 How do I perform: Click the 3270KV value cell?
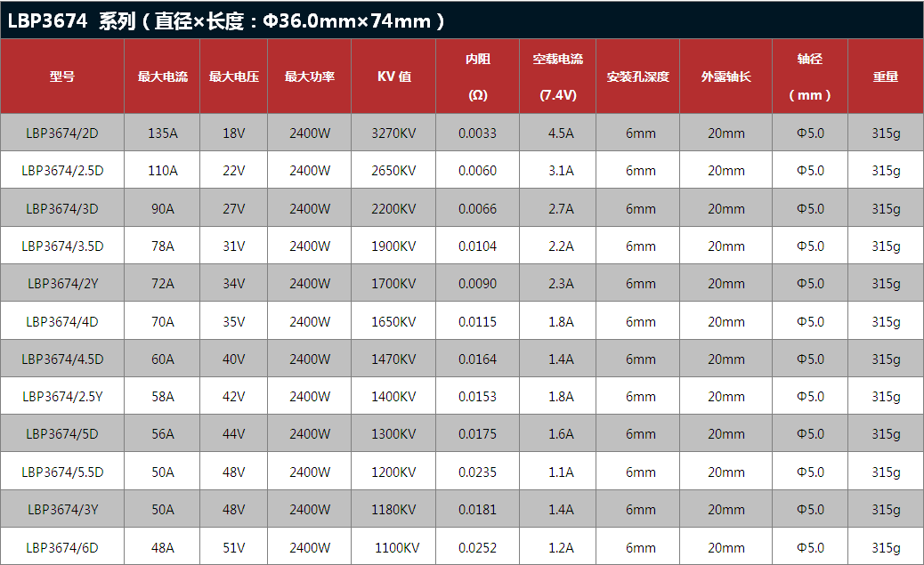[x=393, y=133]
